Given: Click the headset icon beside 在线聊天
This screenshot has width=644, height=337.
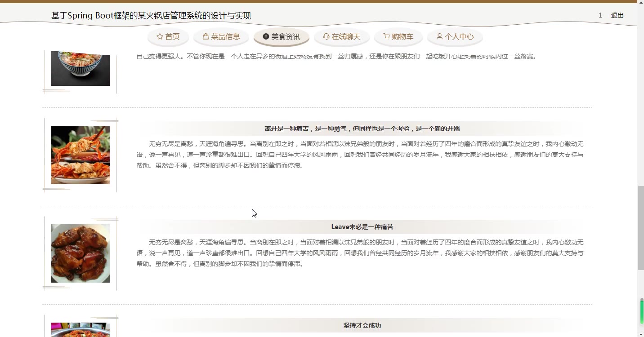Looking at the screenshot, I should (x=326, y=36).
